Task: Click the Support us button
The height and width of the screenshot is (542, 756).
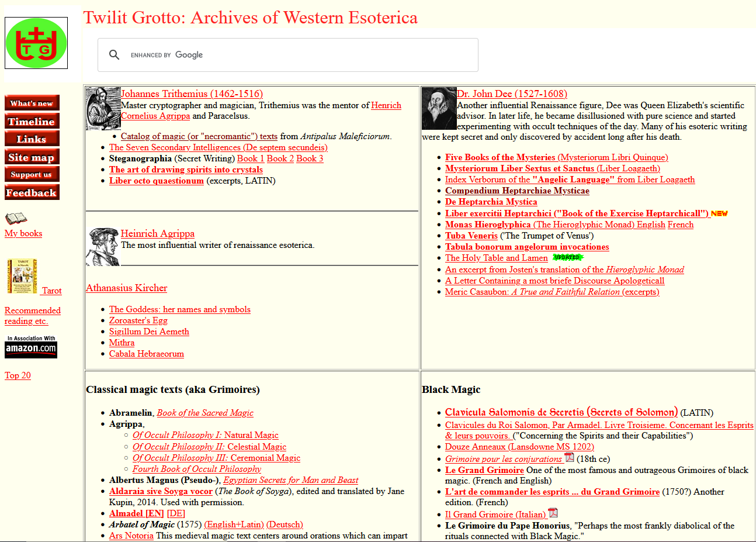Action: click(32, 174)
